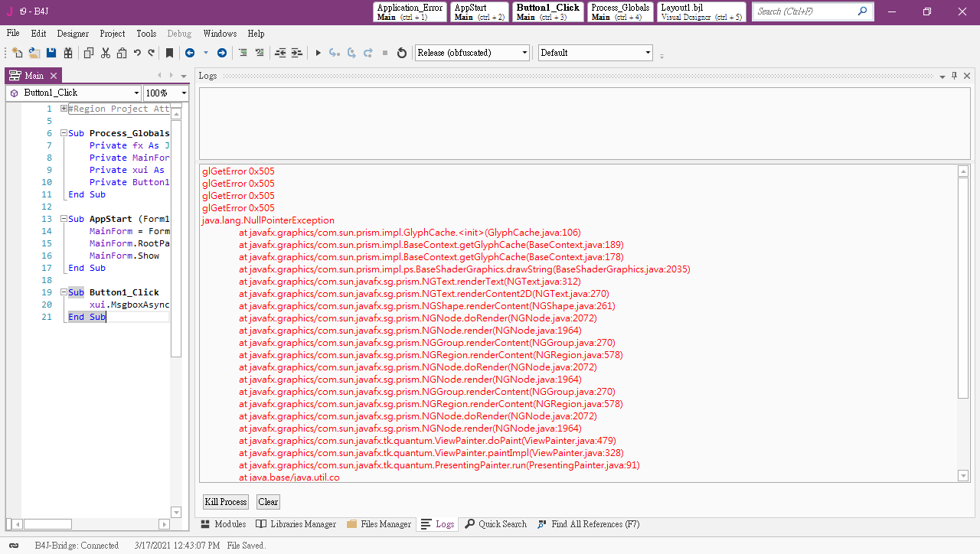This screenshot has height=554, width=980.
Task: Increase indent of the selected lines
Action: (x=297, y=53)
